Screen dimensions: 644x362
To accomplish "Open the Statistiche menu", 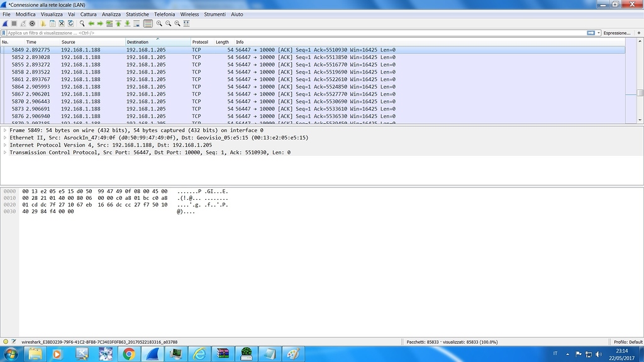I will pyautogui.click(x=137, y=14).
